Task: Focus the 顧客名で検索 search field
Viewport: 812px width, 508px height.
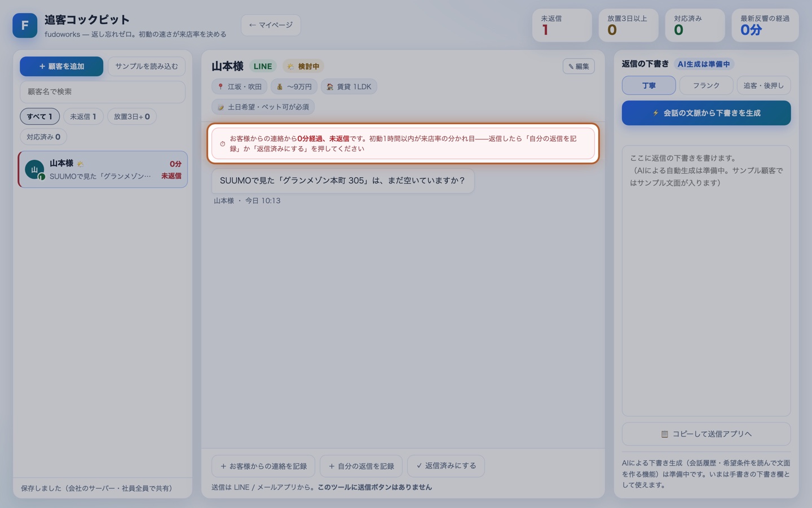Action: [103, 91]
